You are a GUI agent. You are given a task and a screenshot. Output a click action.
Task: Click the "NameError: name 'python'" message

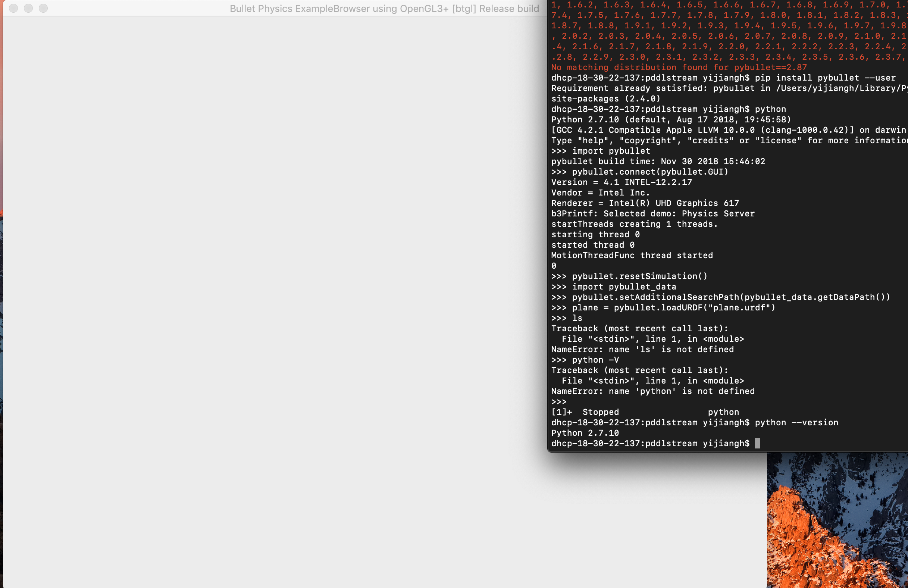click(x=652, y=391)
